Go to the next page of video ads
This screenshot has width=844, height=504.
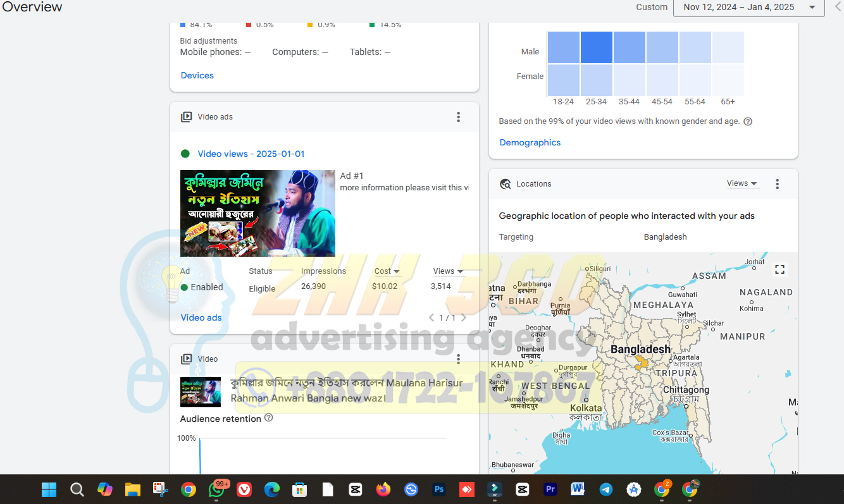click(463, 317)
